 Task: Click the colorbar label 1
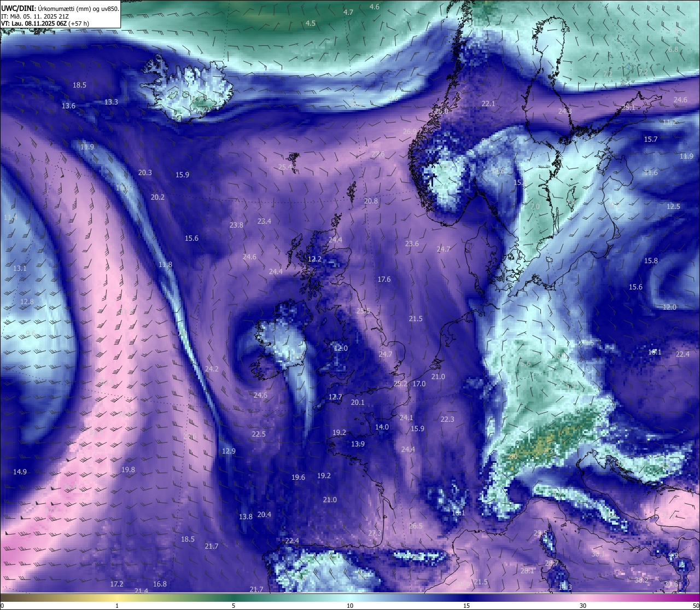[117, 606]
